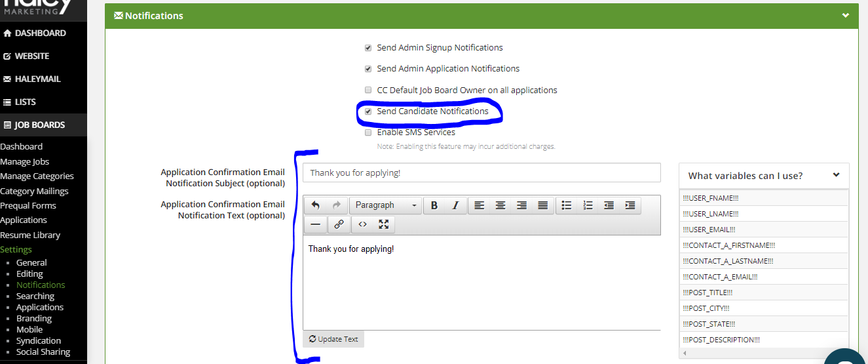Open Category Mailings

click(x=34, y=191)
